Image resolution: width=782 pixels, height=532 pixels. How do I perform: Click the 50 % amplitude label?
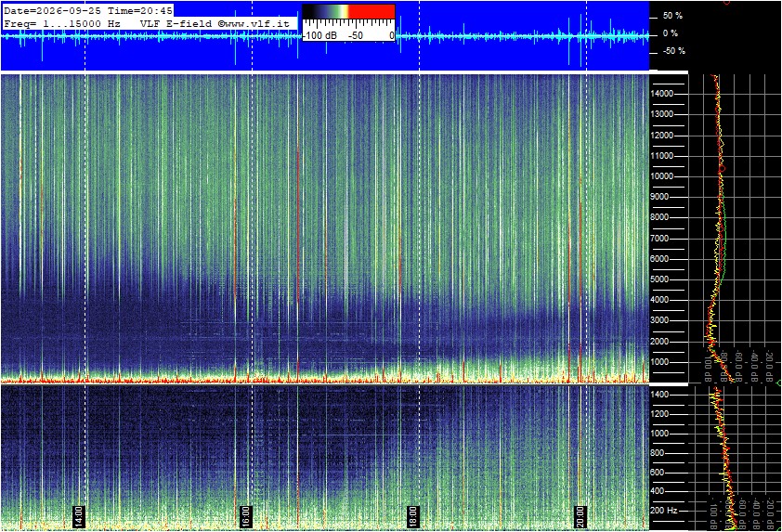(672, 16)
